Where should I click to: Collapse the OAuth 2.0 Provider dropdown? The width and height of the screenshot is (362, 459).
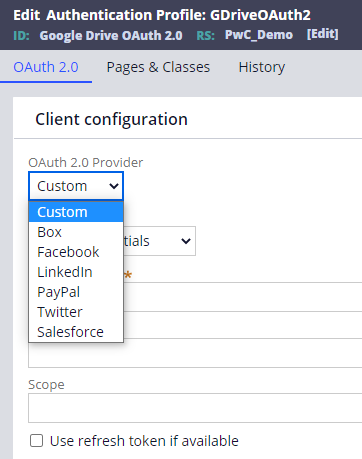[x=76, y=186]
